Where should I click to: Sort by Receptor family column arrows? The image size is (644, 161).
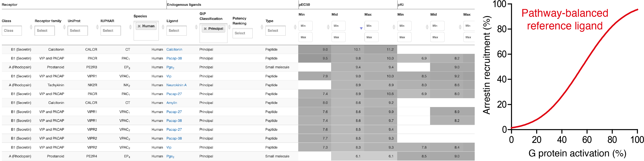click(x=64, y=27)
